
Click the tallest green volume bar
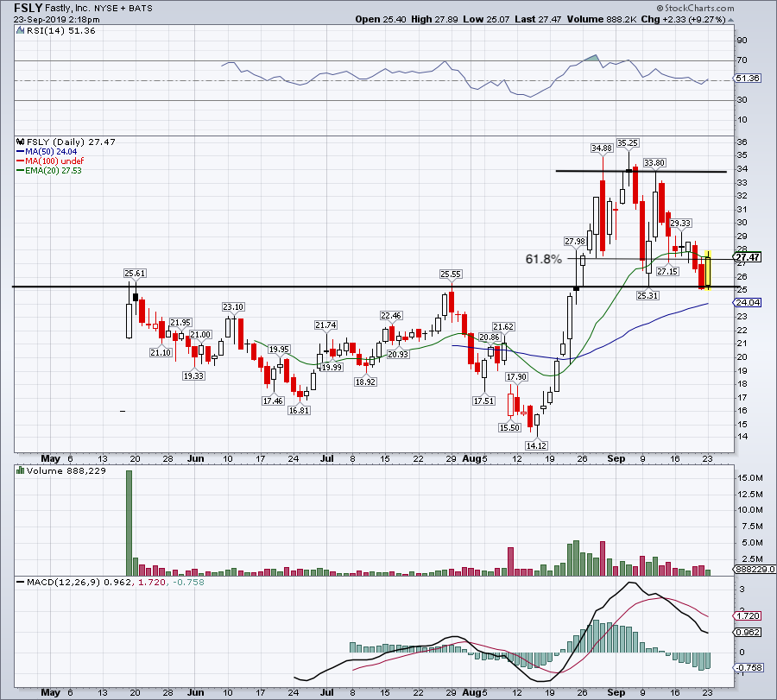(129, 523)
